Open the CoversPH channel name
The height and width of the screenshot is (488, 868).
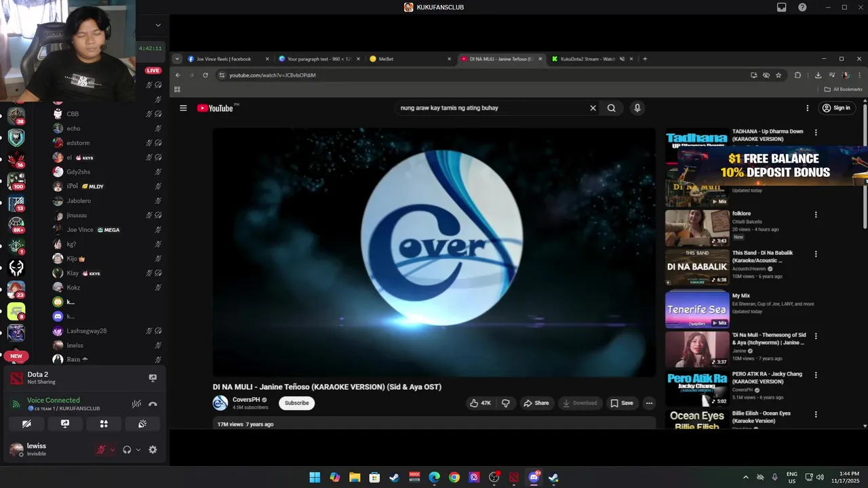point(246,400)
